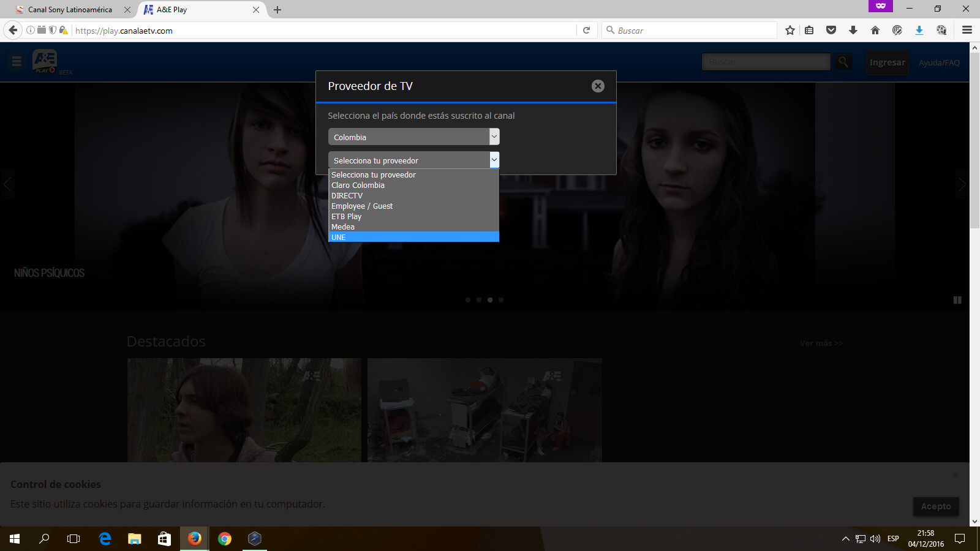Viewport: 980px width, 551px height.
Task: Select ETB Play provider option
Action: tap(414, 216)
